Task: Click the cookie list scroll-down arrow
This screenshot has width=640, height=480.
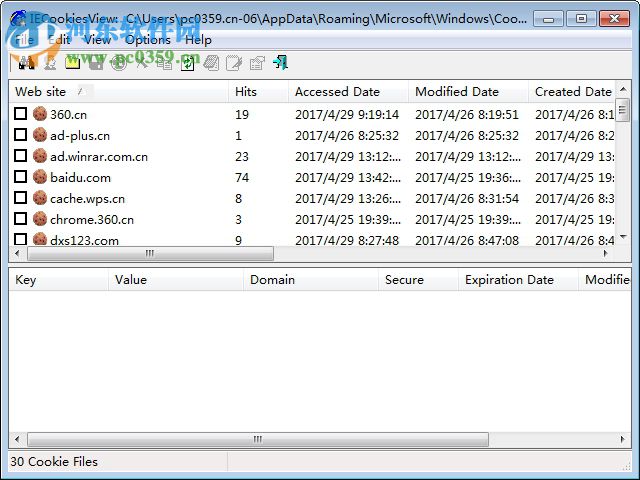Action: tap(623, 237)
